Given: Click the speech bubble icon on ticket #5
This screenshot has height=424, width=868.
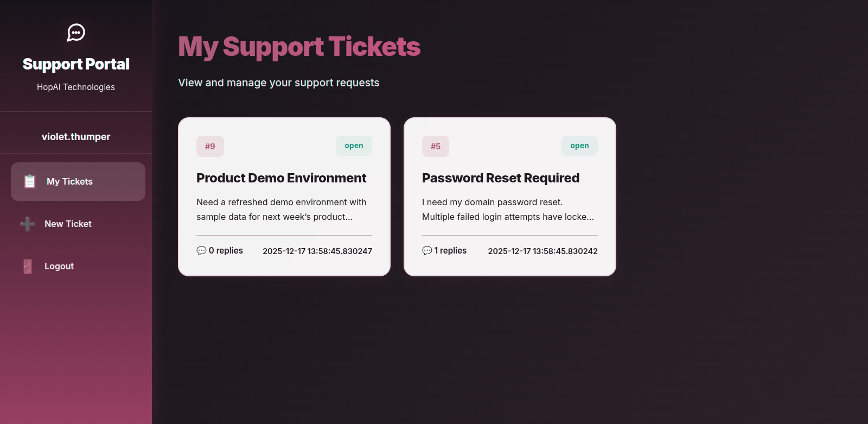Looking at the screenshot, I should pos(427,251).
